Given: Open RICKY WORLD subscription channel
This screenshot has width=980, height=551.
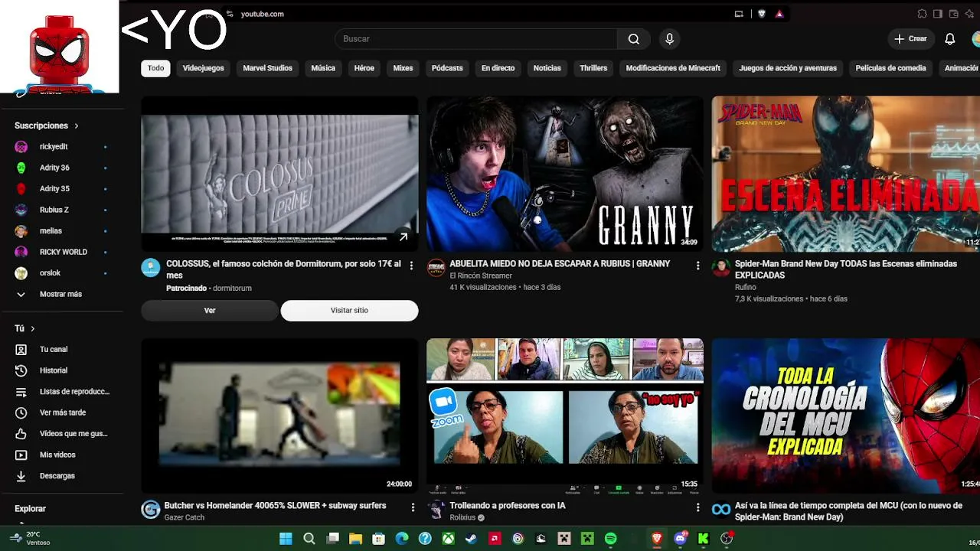Looking at the screenshot, I should [62, 252].
